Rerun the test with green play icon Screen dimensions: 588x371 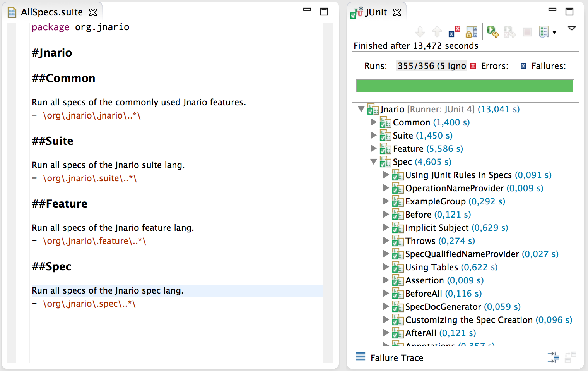pyautogui.click(x=492, y=32)
